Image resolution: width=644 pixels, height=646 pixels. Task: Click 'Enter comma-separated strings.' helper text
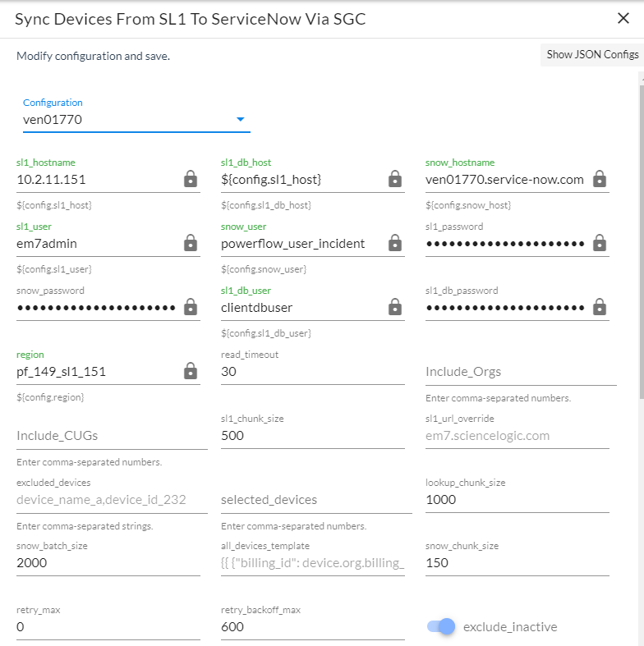tap(85, 526)
